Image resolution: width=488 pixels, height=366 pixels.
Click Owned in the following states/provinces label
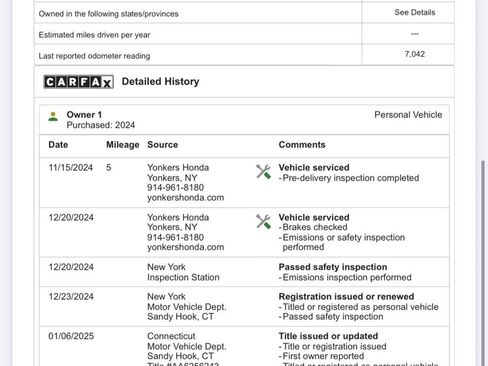point(108,14)
